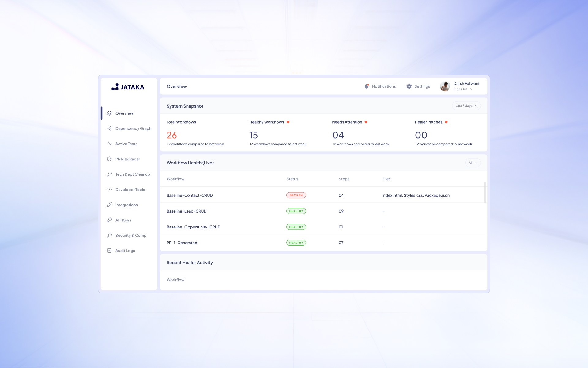The height and width of the screenshot is (368, 588).
Task: Click the Workflow Health (Live) heading
Action: pyautogui.click(x=190, y=163)
